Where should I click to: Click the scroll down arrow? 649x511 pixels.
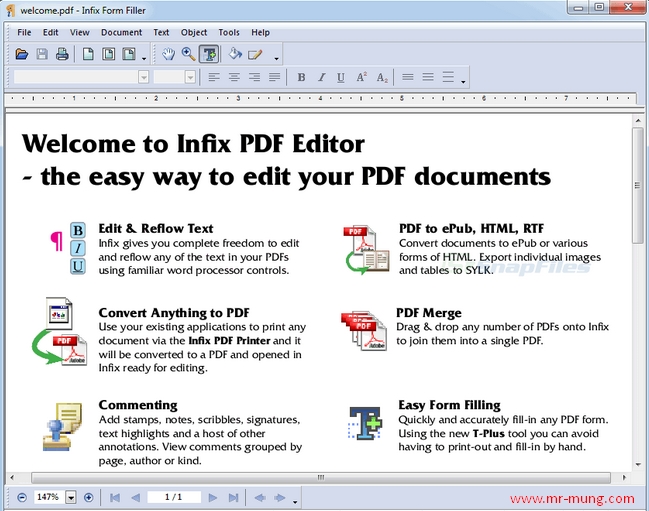[x=638, y=465]
